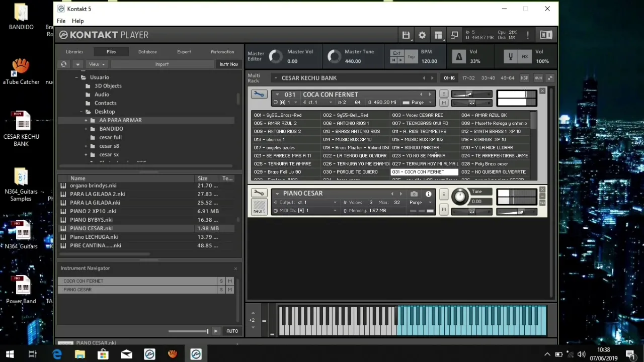Viewport: 644px width, 362px height.
Task: Open the browser View dropdown
Action: pos(97,64)
